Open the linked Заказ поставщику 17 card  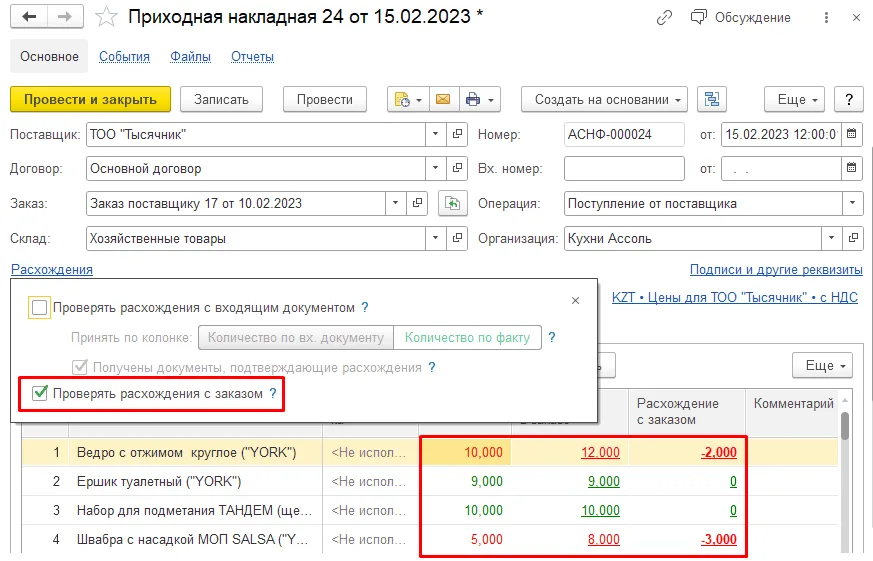tap(417, 204)
